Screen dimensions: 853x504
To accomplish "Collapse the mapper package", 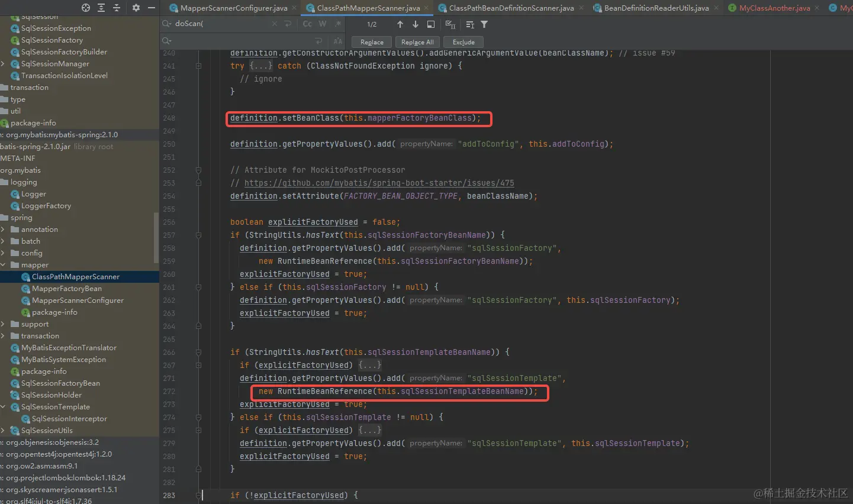I will coord(3,264).
